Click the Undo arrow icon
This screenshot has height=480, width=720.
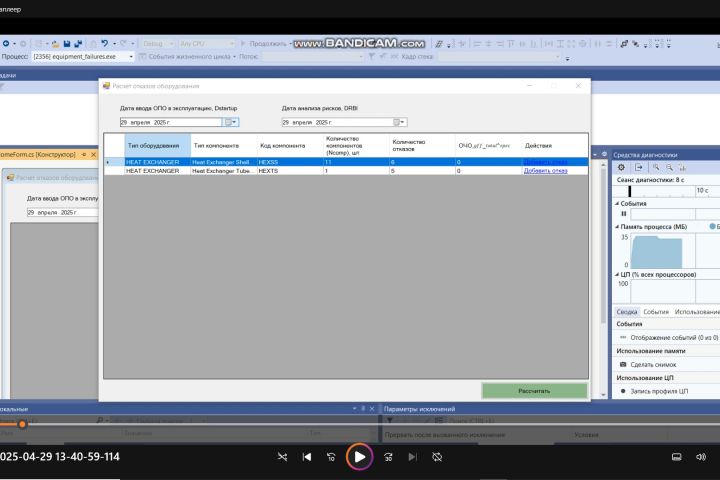105,44
